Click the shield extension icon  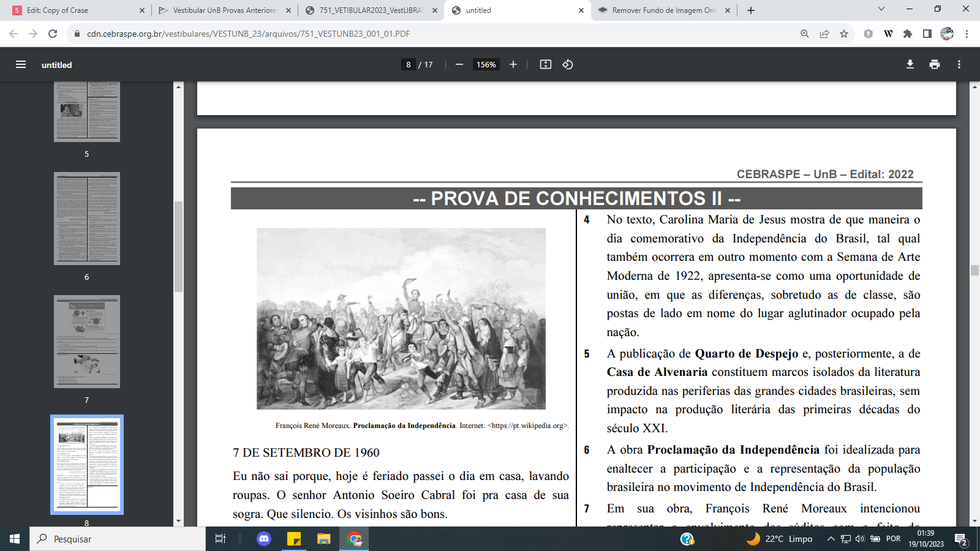868,34
